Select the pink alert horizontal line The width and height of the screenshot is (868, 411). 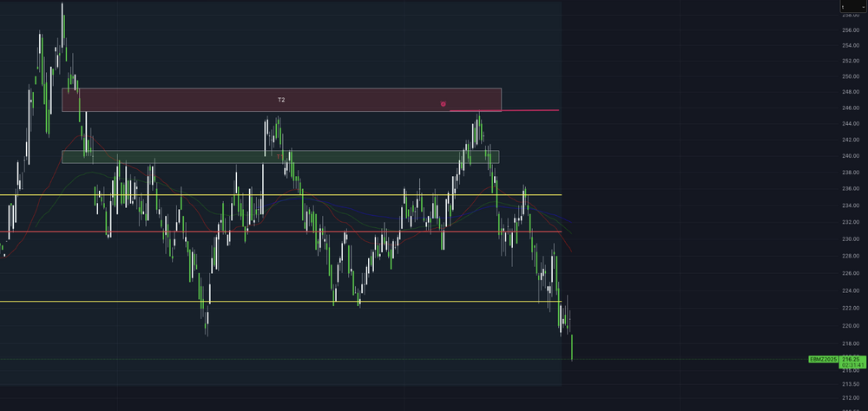click(x=504, y=110)
